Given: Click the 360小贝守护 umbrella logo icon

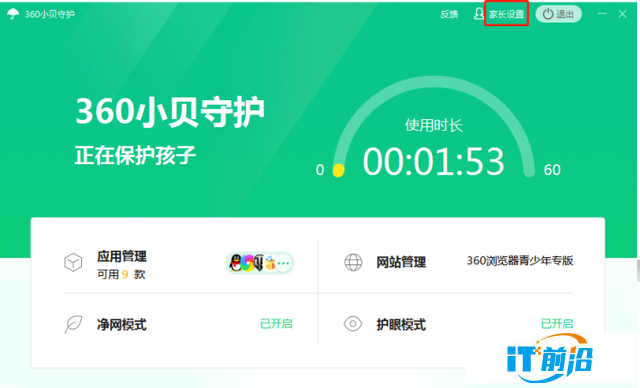Looking at the screenshot, I should coord(13,14).
